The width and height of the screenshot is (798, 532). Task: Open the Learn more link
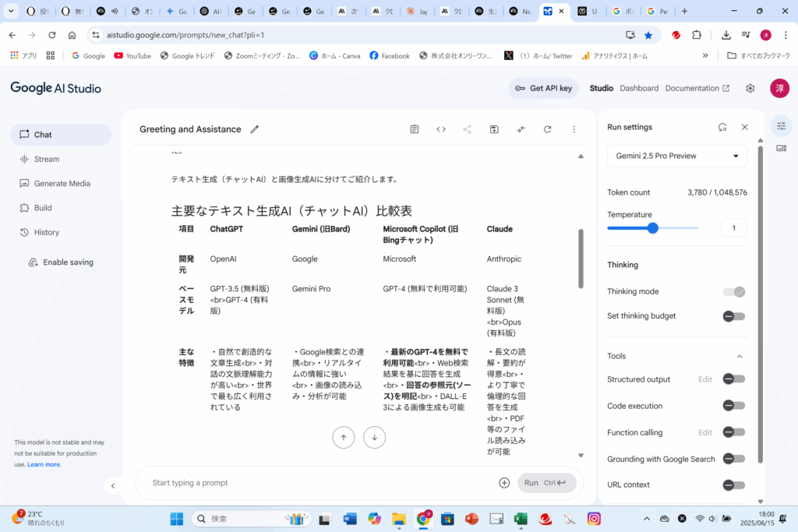(44, 464)
